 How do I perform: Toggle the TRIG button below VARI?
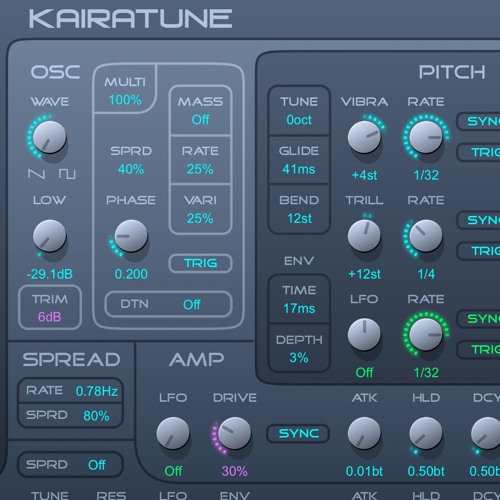(x=200, y=263)
